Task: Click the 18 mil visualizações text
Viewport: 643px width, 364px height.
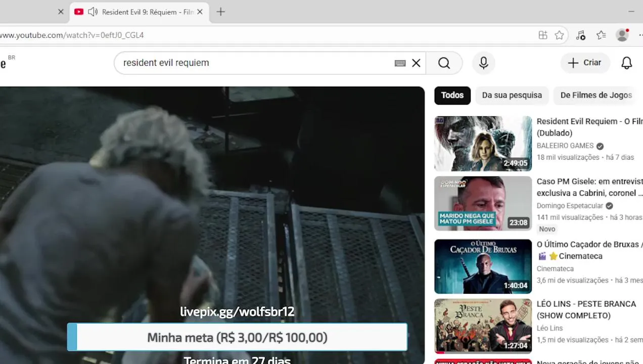Action: point(568,157)
